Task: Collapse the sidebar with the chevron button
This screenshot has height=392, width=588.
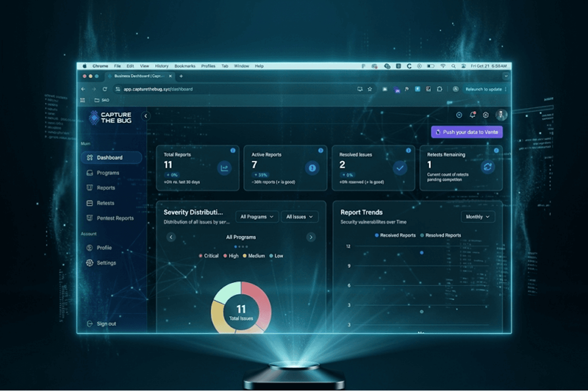Action: (x=146, y=116)
